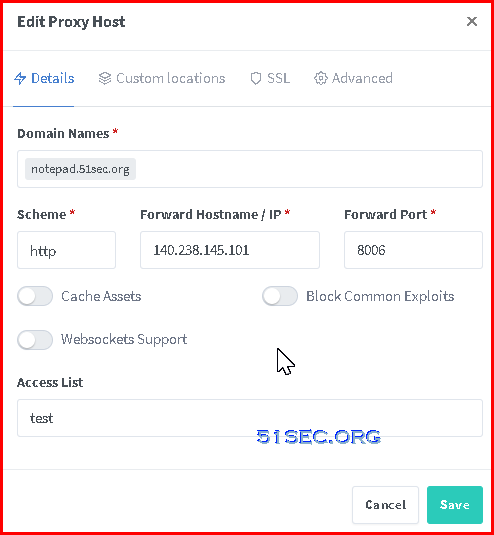Viewport: 494px width, 535px height.
Task: Enable the Cache Assets toggle
Action: click(x=35, y=296)
